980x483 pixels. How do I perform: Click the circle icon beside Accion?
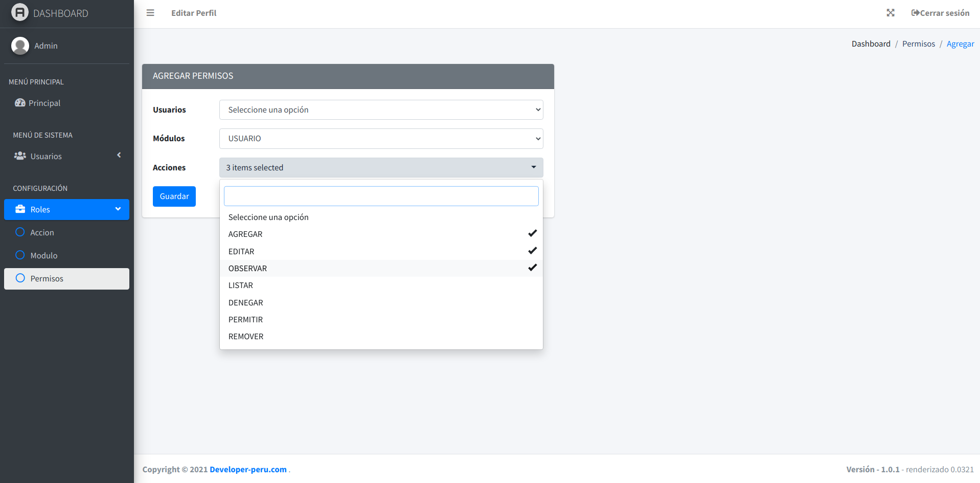(20, 232)
